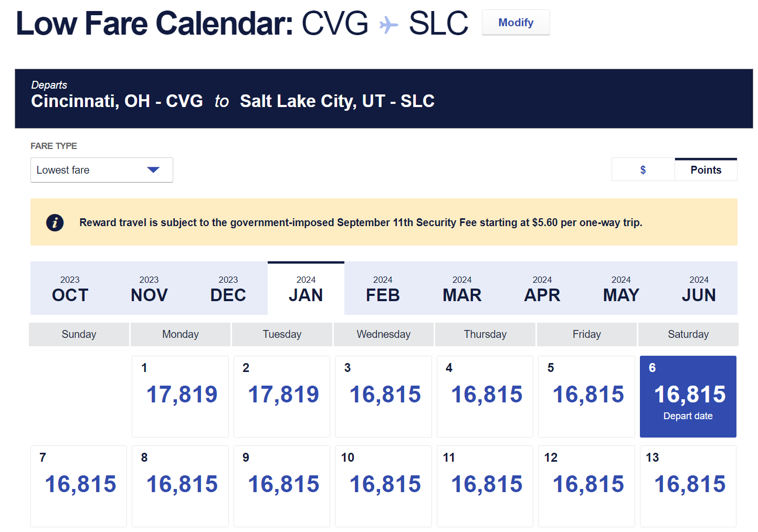758x532 pixels.
Task: Choose January 1 fare of 17,819 points
Action: (x=181, y=396)
